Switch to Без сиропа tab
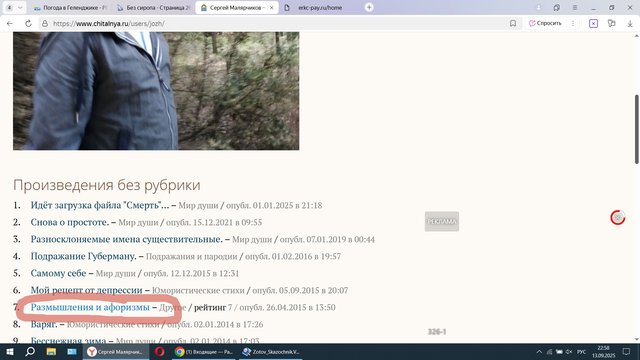 (153, 7)
